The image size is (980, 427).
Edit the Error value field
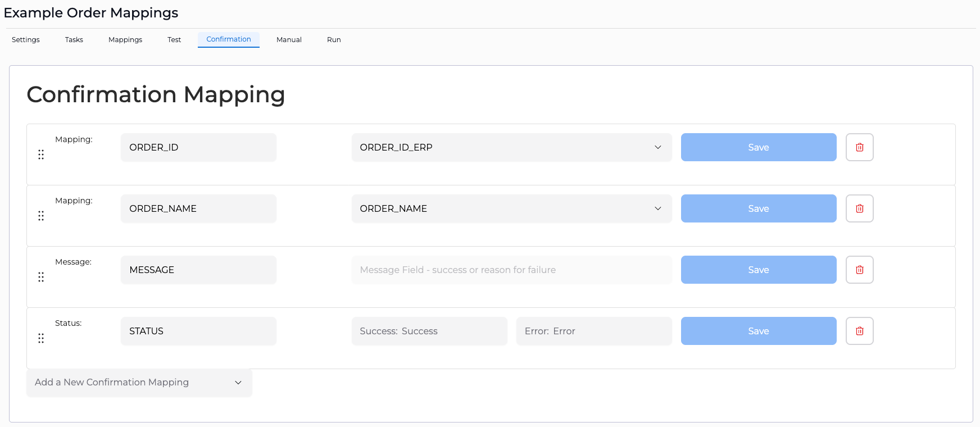[x=594, y=331]
